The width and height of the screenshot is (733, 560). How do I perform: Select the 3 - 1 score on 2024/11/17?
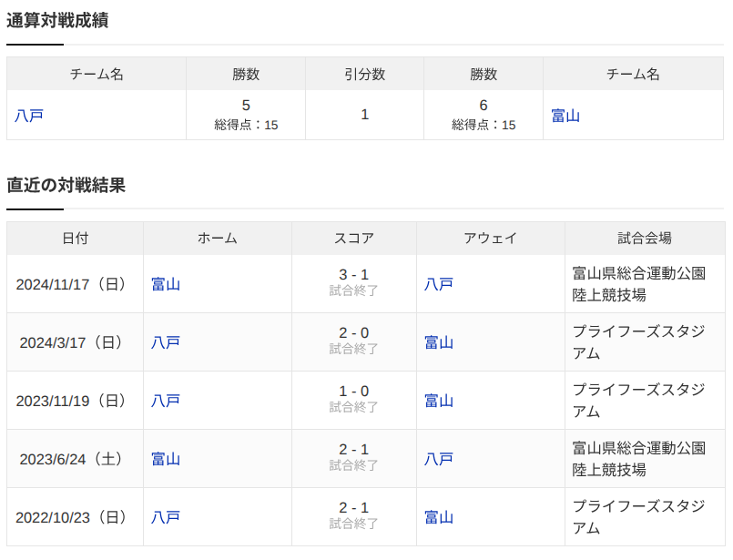pyautogui.click(x=354, y=274)
